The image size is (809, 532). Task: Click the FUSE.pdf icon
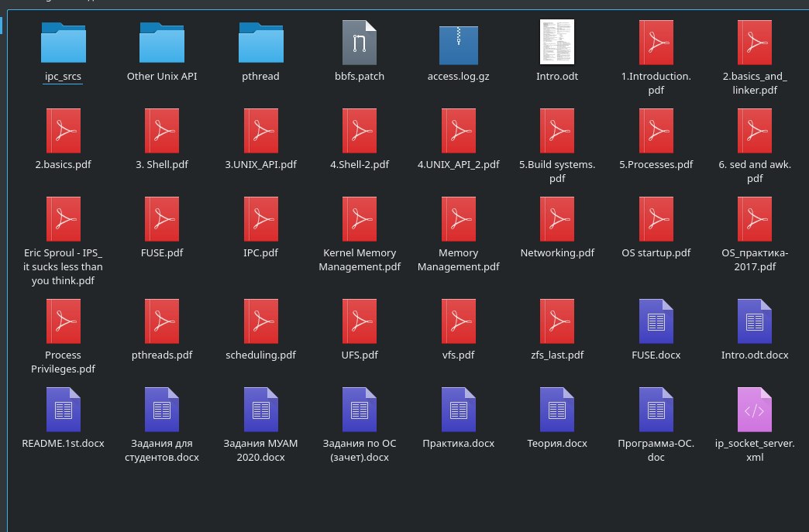point(162,219)
